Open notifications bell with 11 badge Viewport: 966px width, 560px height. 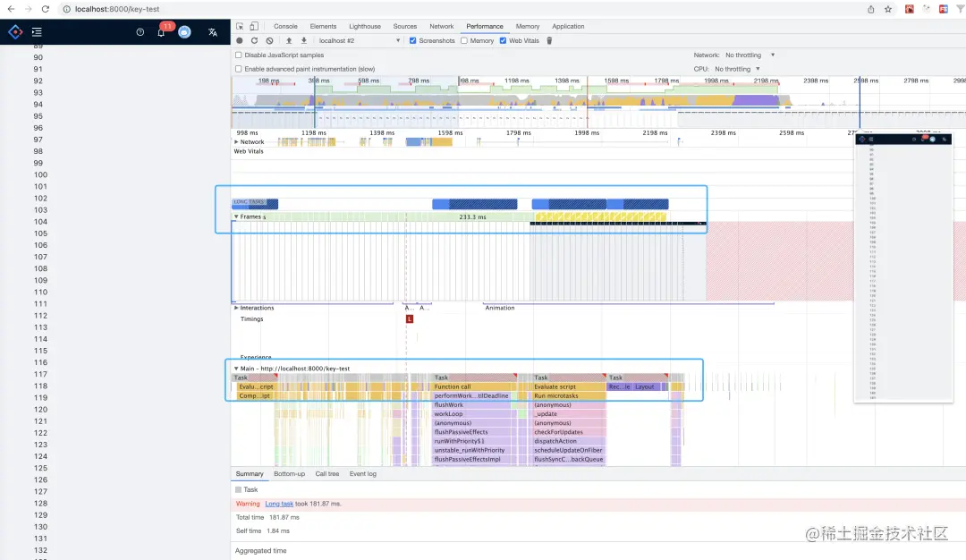point(161,32)
